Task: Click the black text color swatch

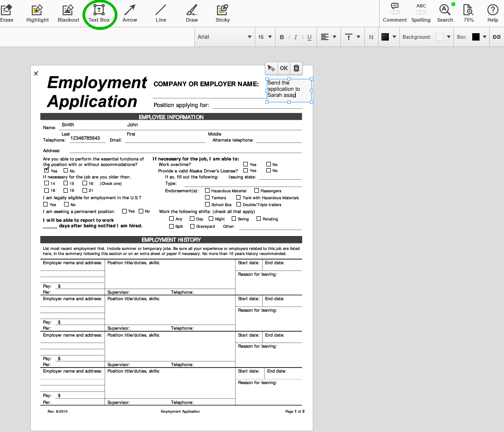Action: point(385,37)
